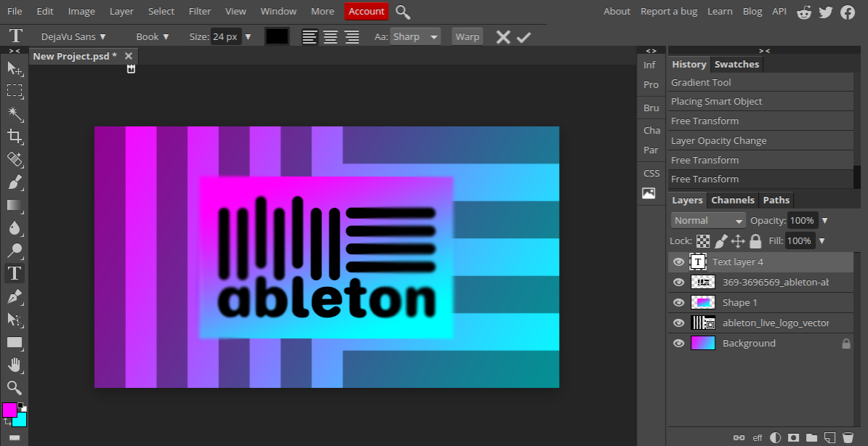This screenshot has width=868, height=446.
Task: Open the Window menu
Action: pos(278,11)
